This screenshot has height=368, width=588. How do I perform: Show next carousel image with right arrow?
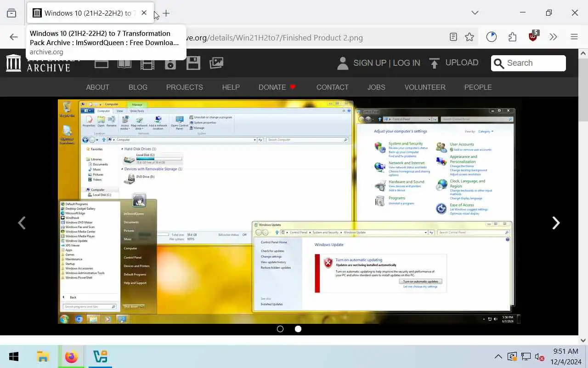point(556,223)
